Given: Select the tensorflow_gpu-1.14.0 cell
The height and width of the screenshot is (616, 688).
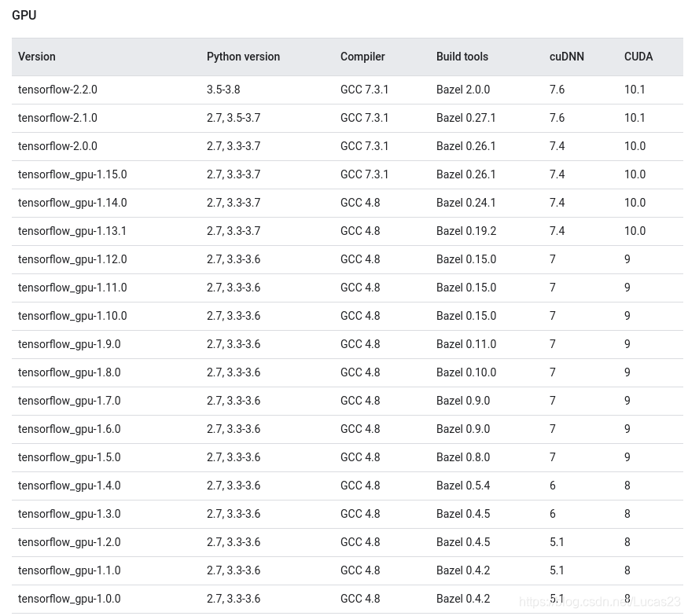Looking at the screenshot, I should tap(72, 203).
